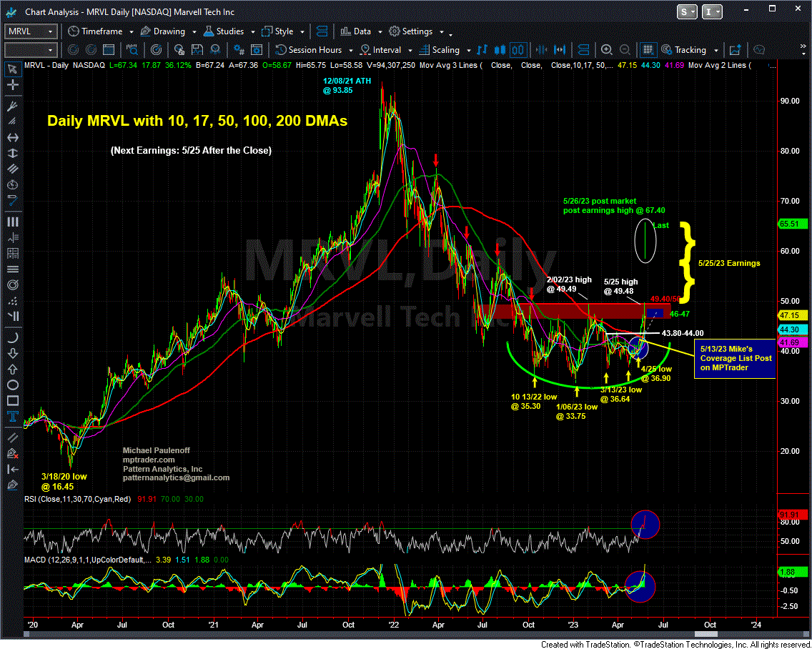812x649 pixels.
Task: Pick the arc drawing tool
Action: [12, 337]
